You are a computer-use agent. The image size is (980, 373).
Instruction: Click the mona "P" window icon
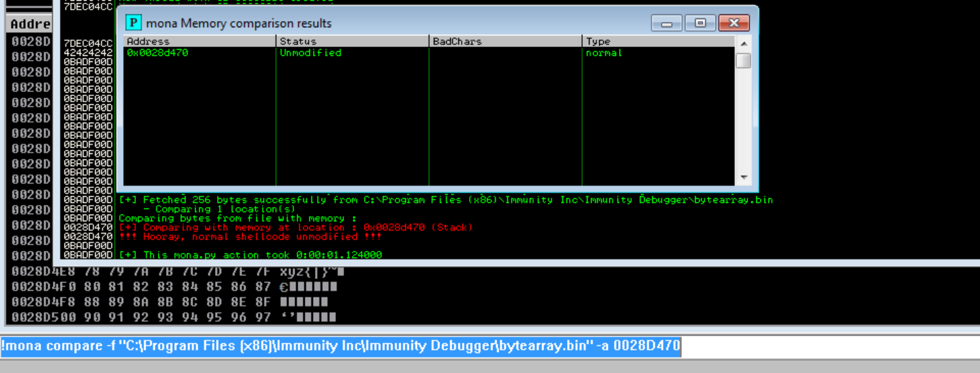tap(134, 23)
